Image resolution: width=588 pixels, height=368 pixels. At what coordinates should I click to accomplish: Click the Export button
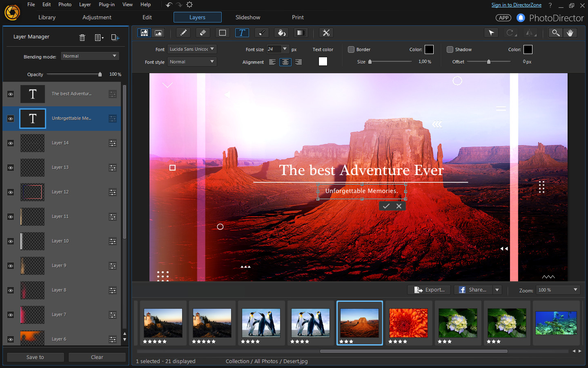(x=429, y=290)
